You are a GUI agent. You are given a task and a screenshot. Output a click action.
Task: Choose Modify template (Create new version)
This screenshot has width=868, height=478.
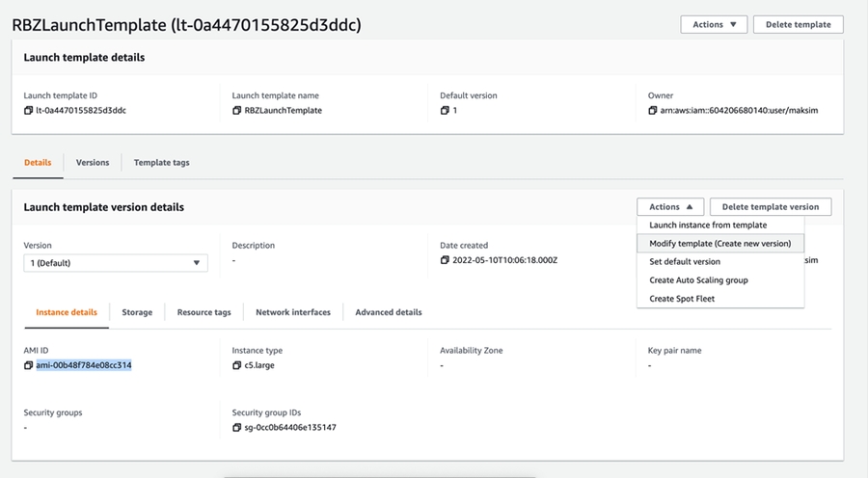pos(719,244)
